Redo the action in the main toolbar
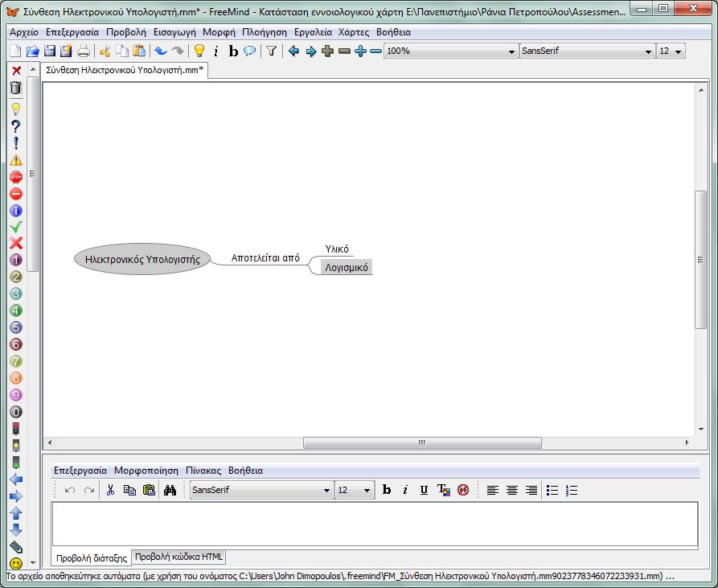The width and height of the screenshot is (718, 588). pos(177,51)
